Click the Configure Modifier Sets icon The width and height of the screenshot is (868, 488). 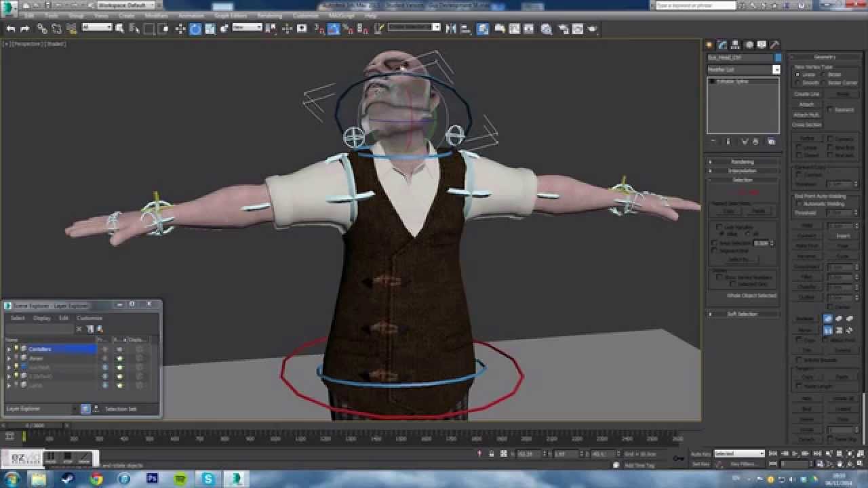(771, 142)
